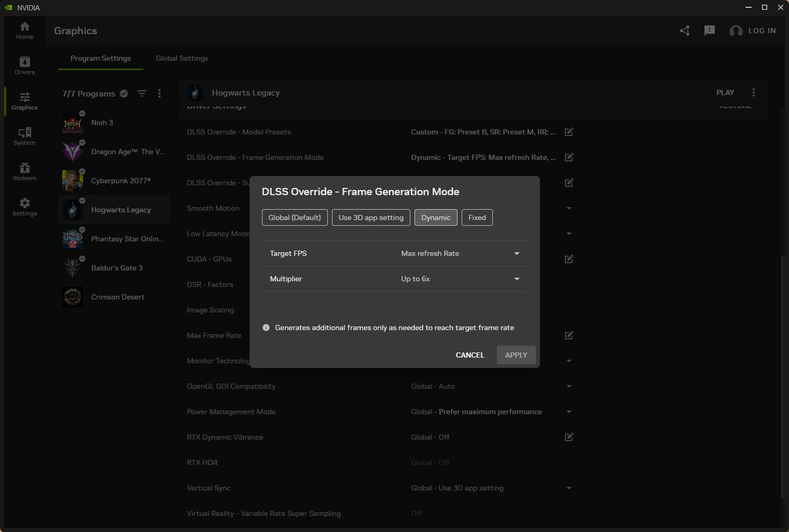
Task: Expand the Target FPS dropdown
Action: tap(516, 254)
